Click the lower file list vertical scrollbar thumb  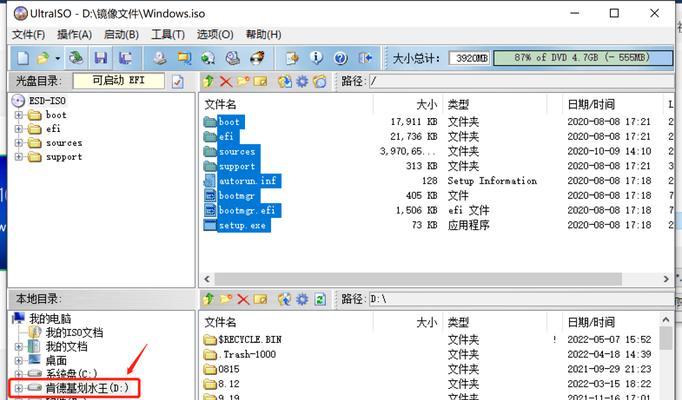pos(666,338)
